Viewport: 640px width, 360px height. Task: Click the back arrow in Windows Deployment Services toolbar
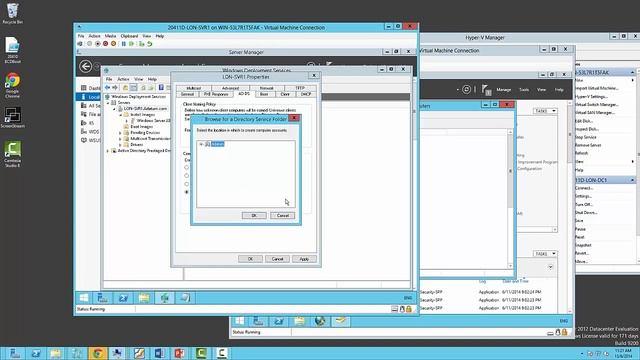tap(107, 87)
